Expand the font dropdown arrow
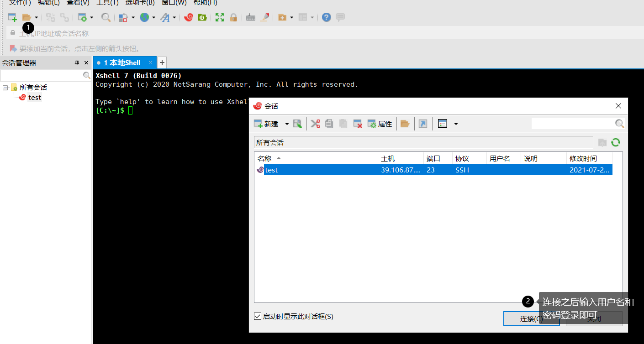Viewport: 644px width, 344px height. 174,17
